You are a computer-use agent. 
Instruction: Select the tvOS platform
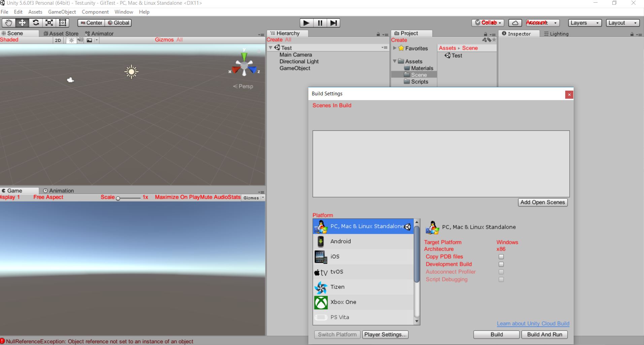[363, 272]
